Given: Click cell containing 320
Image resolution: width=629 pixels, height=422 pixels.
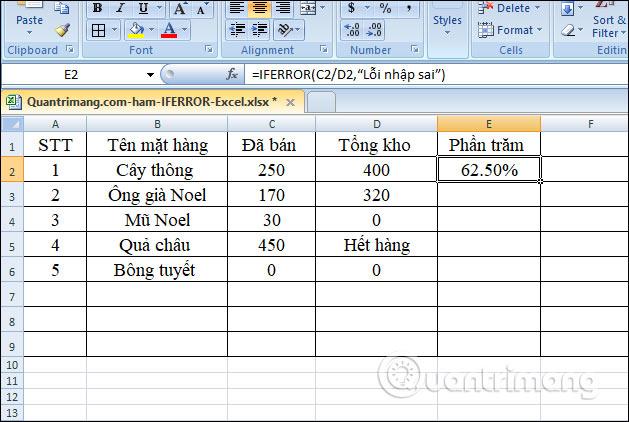Looking at the screenshot, I should pyautogui.click(x=376, y=195).
